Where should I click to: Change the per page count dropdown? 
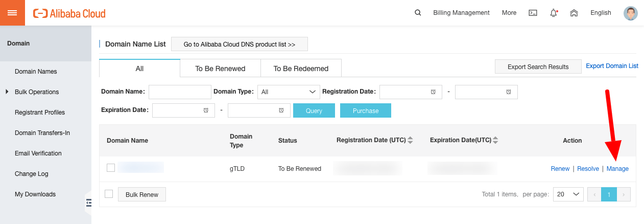coord(568,194)
